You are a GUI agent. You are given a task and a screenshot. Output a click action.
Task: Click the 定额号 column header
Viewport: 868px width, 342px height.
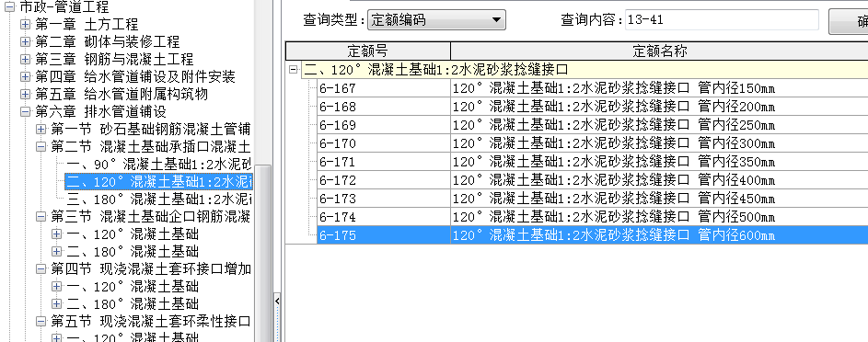point(367,51)
